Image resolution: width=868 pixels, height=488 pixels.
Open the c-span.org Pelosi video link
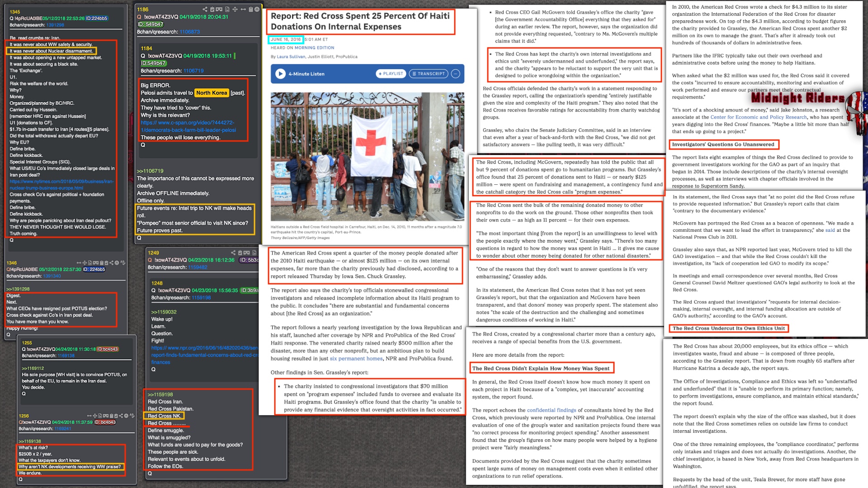[188, 126]
